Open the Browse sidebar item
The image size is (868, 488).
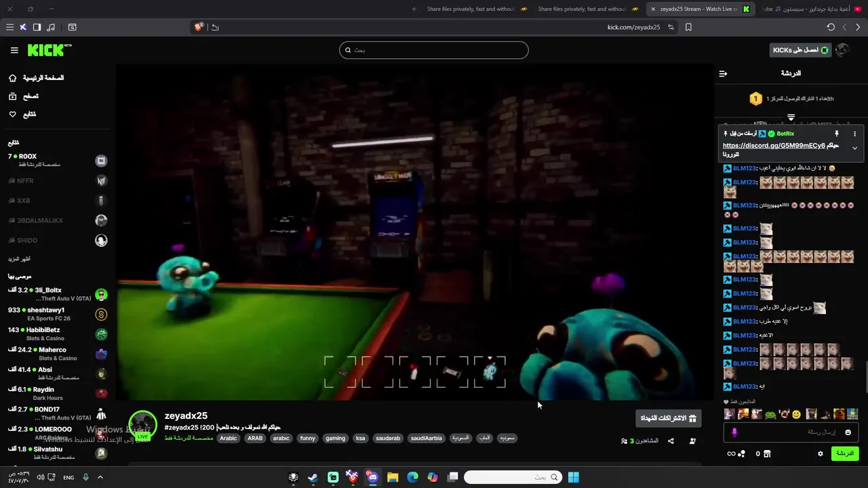23,96
